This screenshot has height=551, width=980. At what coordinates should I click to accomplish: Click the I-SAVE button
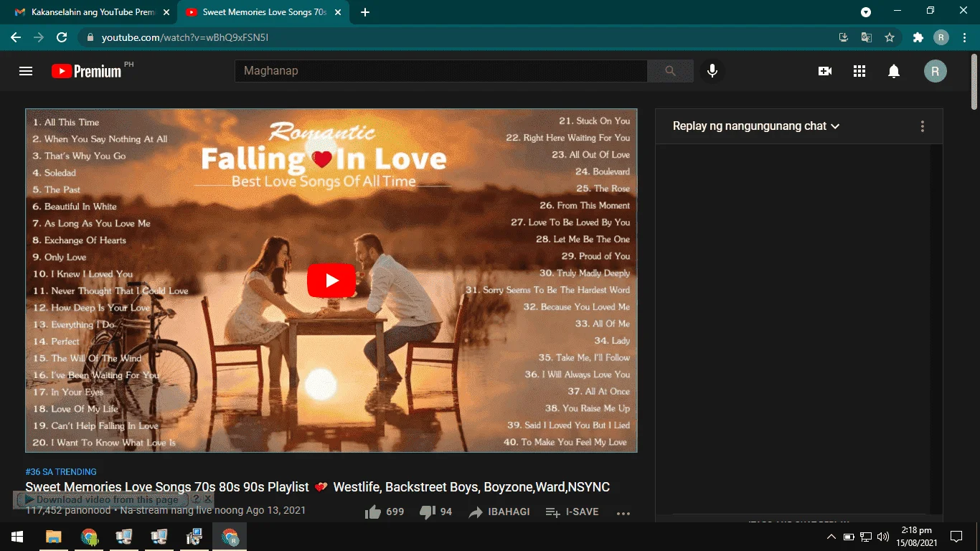point(572,512)
